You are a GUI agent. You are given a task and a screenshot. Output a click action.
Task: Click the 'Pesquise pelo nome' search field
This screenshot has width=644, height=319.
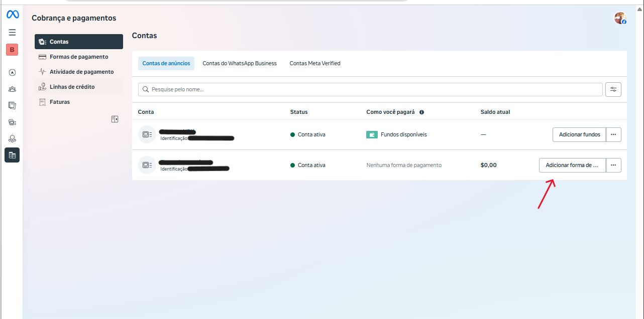[370, 89]
